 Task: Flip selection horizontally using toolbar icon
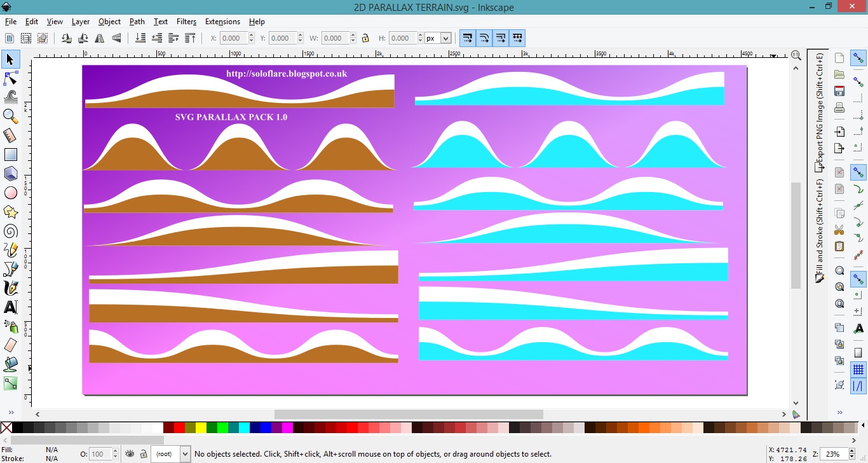[100, 38]
